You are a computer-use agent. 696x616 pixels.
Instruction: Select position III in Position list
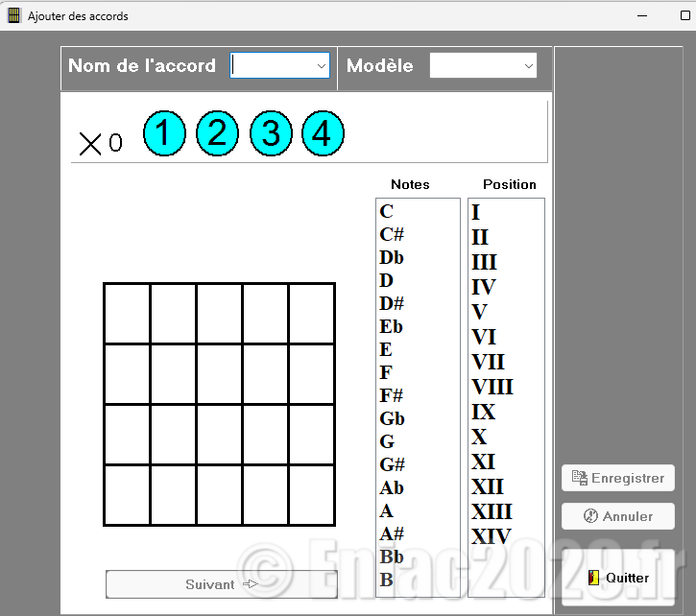(x=485, y=262)
